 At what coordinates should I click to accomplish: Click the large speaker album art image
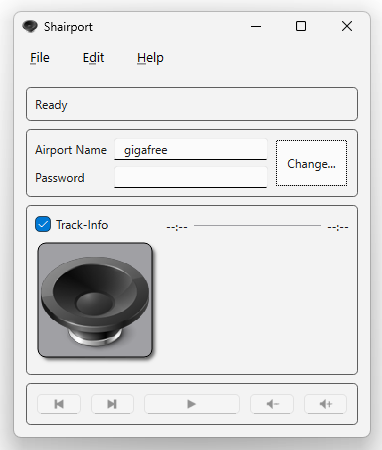pos(95,300)
